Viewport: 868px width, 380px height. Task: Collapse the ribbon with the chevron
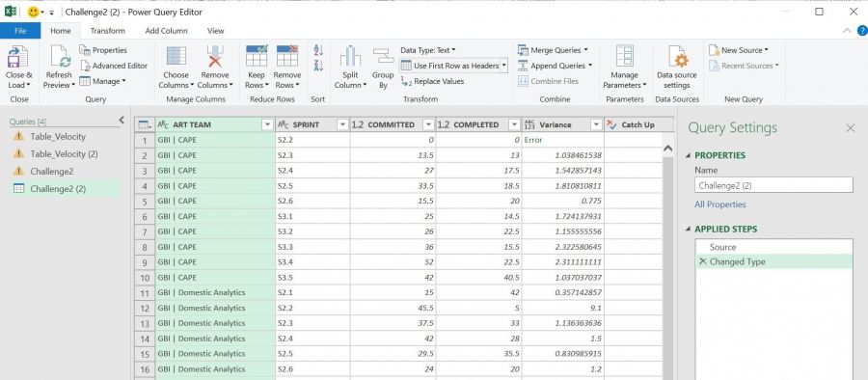coord(847,31)
